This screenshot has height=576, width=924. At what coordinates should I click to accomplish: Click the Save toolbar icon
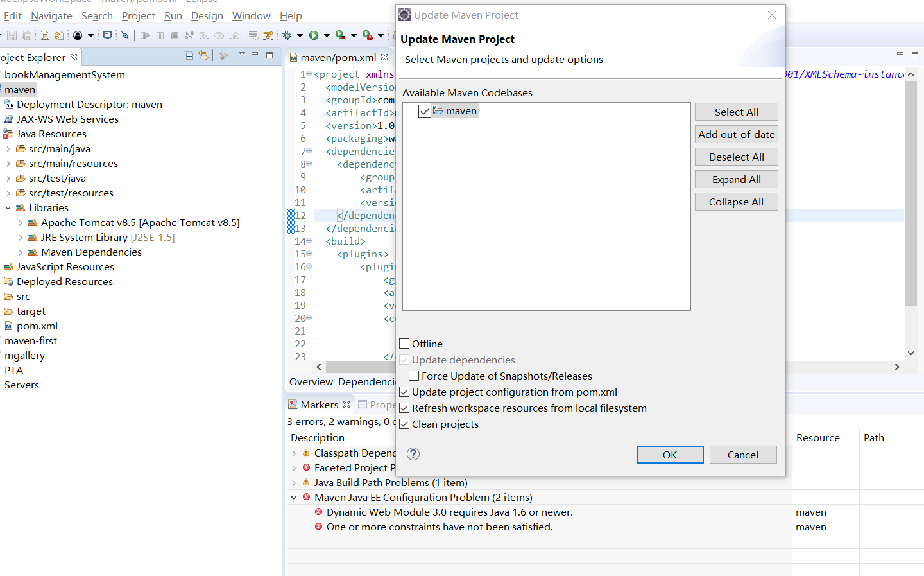(12, 36)
